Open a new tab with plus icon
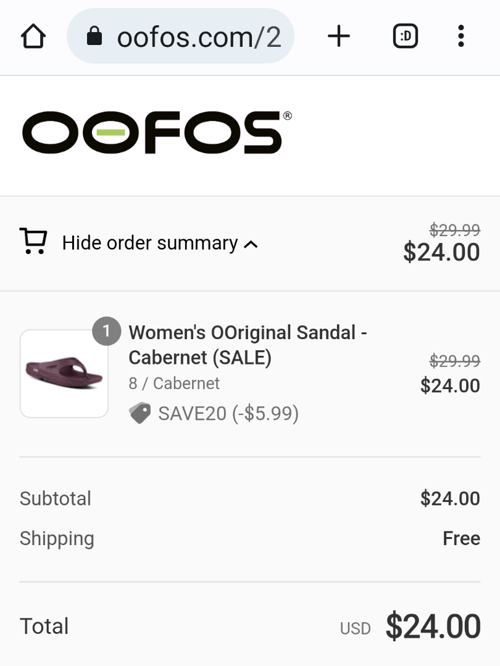The image size is (500, 666). pos(339,37)
